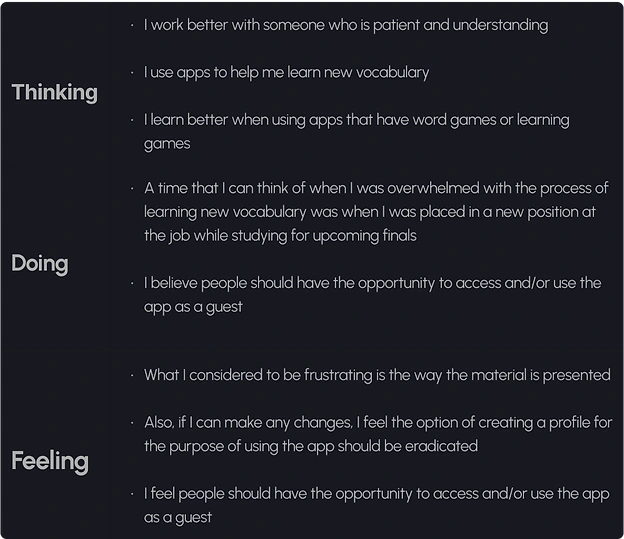Click bullet marker before 'What I considered'
Screen dimensions: 624x539
[x=133, y=375]
